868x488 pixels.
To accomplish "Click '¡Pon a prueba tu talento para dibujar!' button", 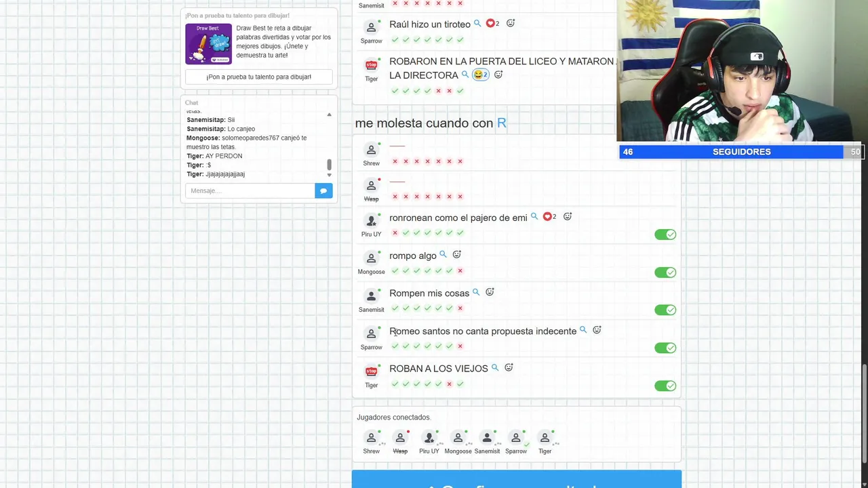I will pos(259,77).
